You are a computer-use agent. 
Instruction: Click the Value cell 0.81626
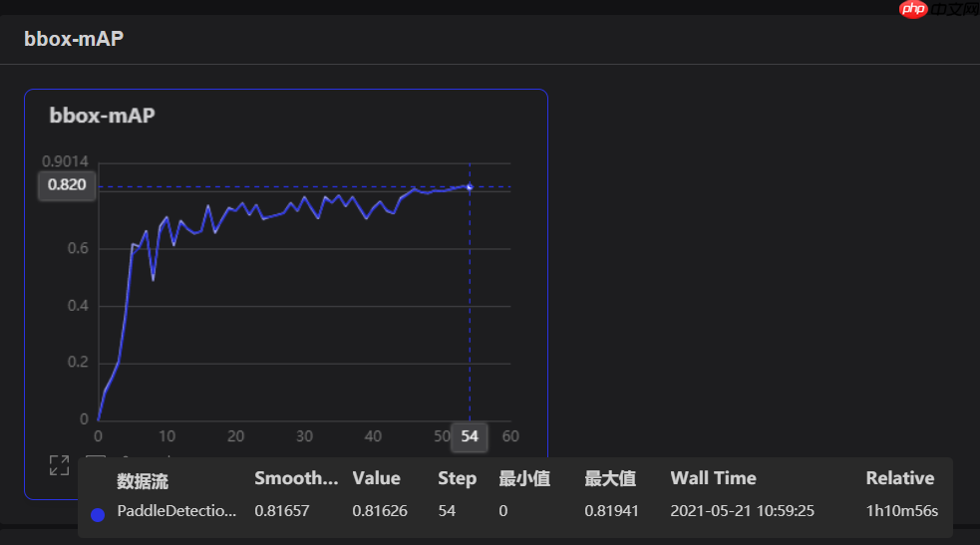[380, 511]
